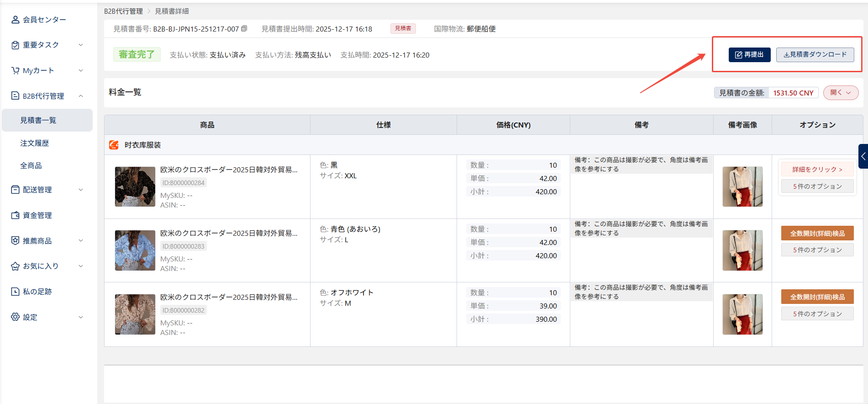Click 5件のオプション for 青色 L item
The height and width of the screenshot is (404, 868).
tap(817, 250)
